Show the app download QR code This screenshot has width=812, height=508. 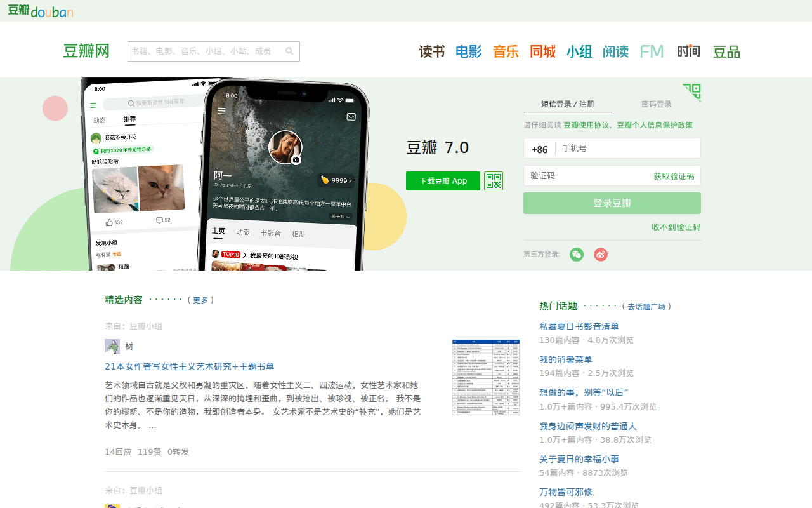pos(494,181)
